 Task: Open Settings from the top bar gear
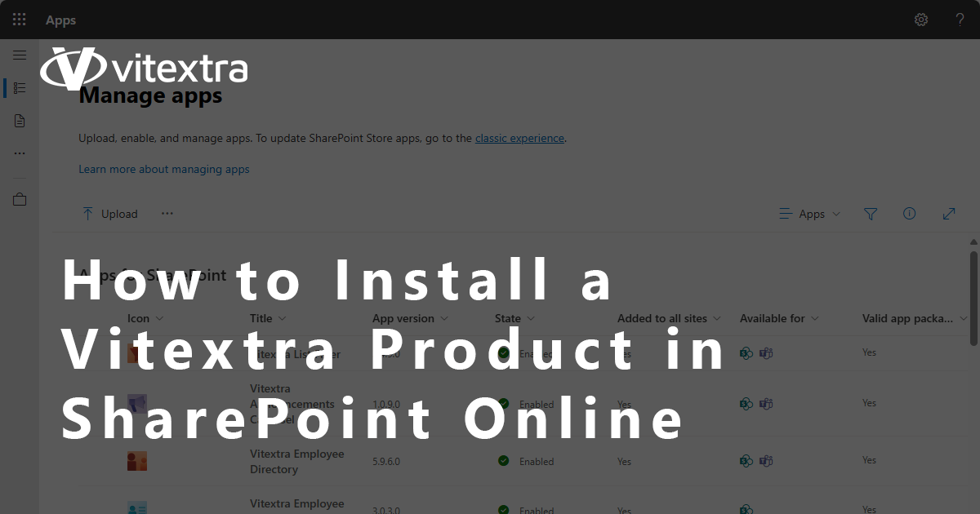pyautogui.click(x=921, y=19)
